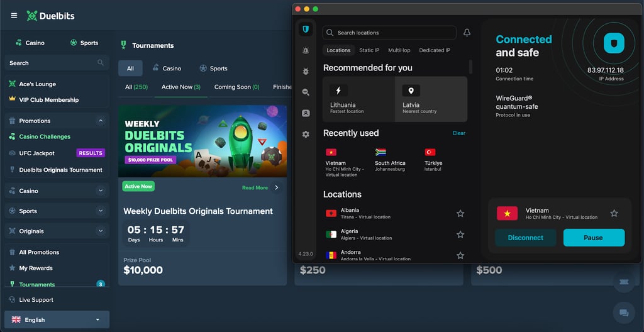Click the Weekly Duelbits Originals banner image
Image resolution: width=644 pixels, height=332 pixels.
(203, 141)
